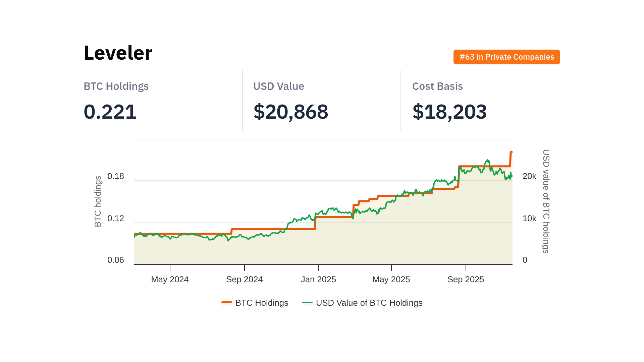Click the May 2025 axis label
Image resolution: width=644 pixels, height=362 pixels.
391,279
